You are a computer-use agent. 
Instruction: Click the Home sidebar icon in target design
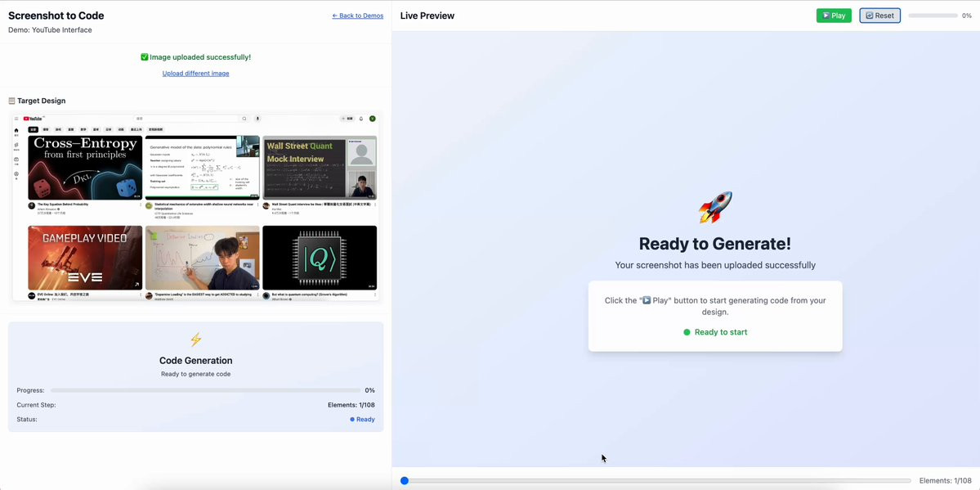click(x=16, y=132)
